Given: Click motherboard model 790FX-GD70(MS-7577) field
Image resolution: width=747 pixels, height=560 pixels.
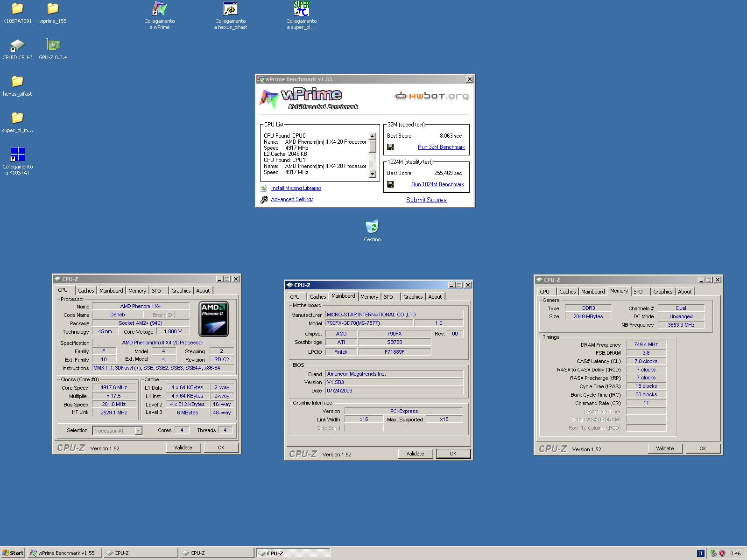Looking at the screenshot, I should [369, 323].
